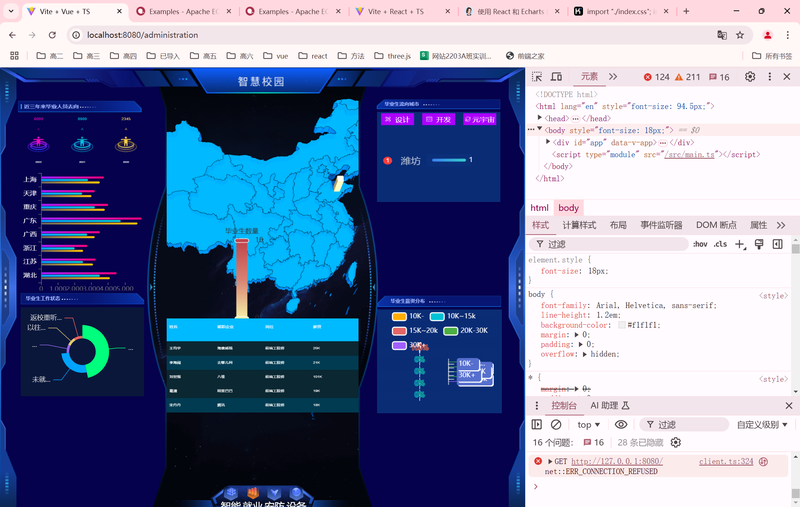Viewport: 800px width, 507px height.
Task: Switch to 计算样式 tab
Action: 579,225
